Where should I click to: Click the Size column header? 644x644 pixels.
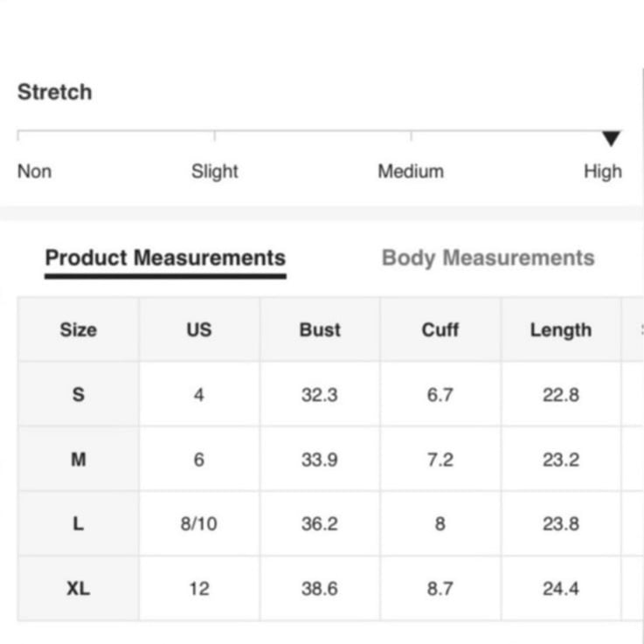[79, 329]
